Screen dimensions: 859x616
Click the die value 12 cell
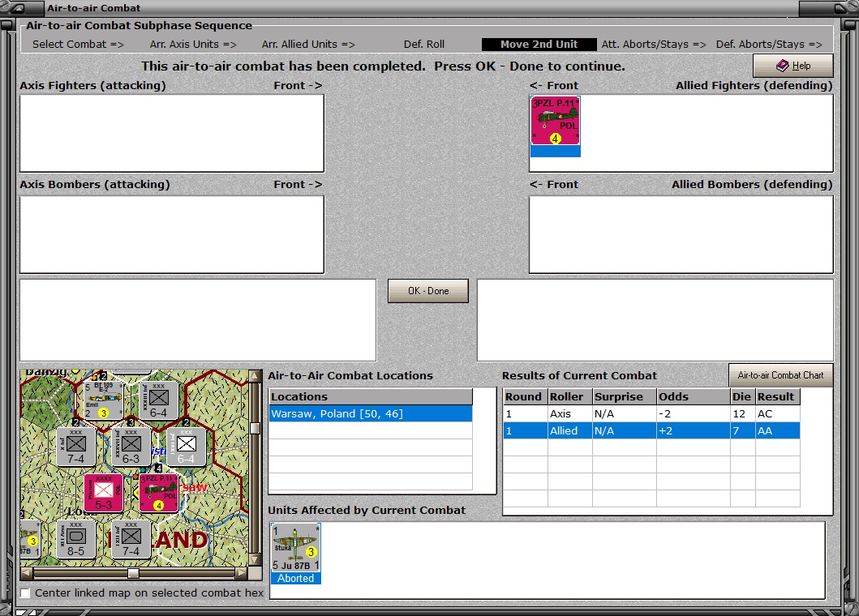[743, 414]
